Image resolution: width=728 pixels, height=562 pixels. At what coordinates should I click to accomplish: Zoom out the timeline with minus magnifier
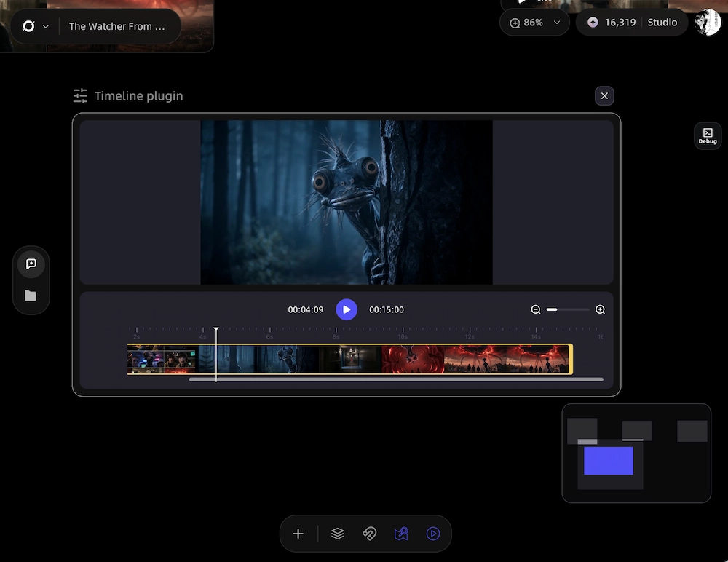point(535,309)
